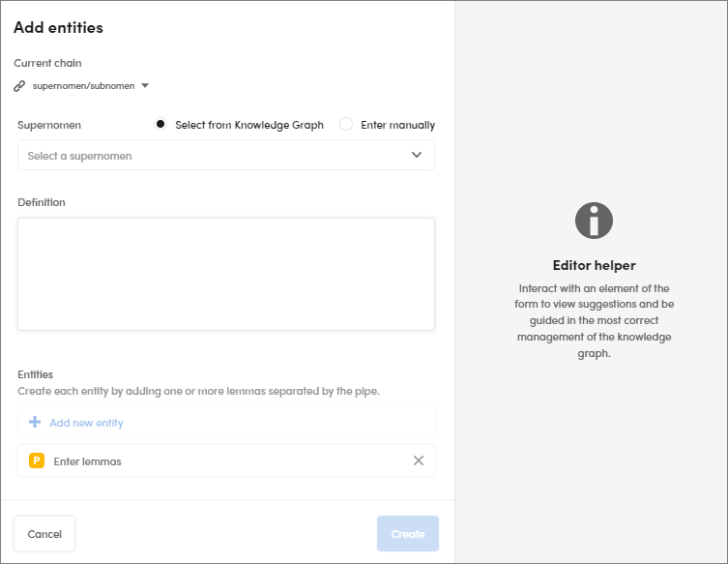This screenshot has width=728, height=564.
Task: Click the info icon in the helper panel
Action: click(x=594, y=222)
